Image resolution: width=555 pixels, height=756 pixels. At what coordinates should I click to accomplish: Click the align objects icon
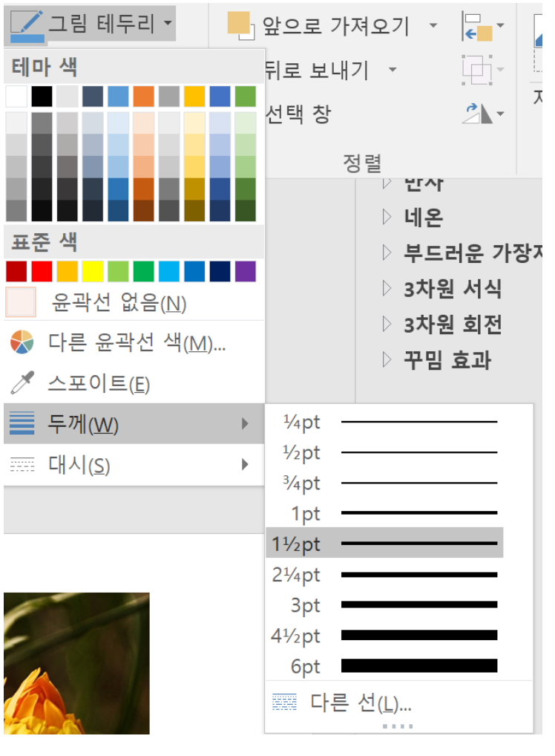[x=477, y=27]
